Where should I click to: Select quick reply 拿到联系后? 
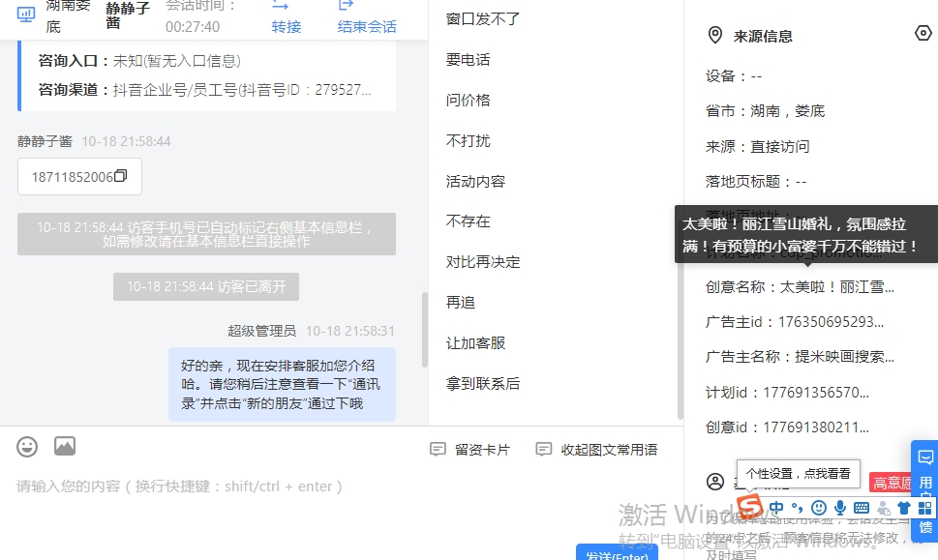coord(483,383)
